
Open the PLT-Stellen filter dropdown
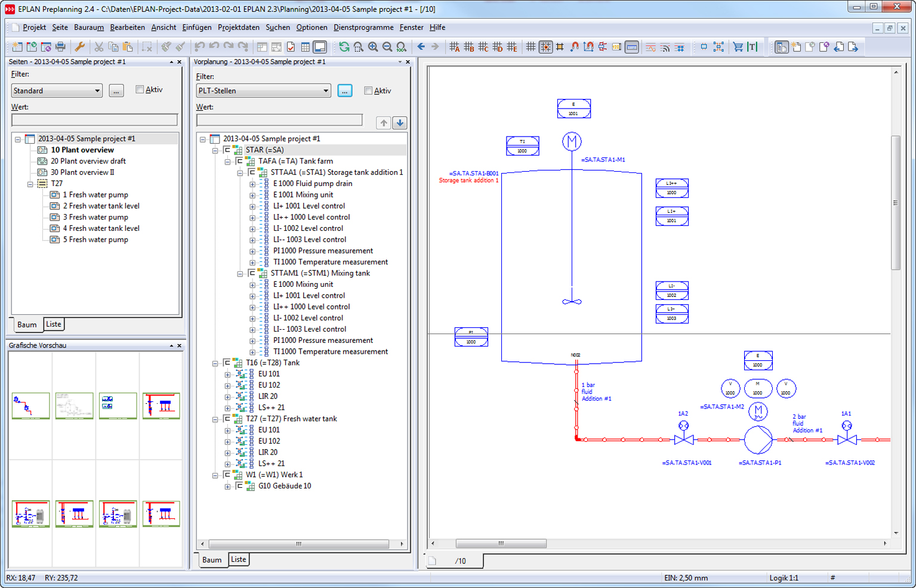click(x=326, y=91)
